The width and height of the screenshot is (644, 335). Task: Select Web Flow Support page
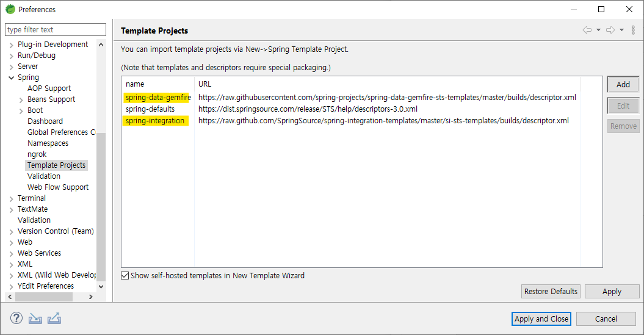[x=58, y=187]
